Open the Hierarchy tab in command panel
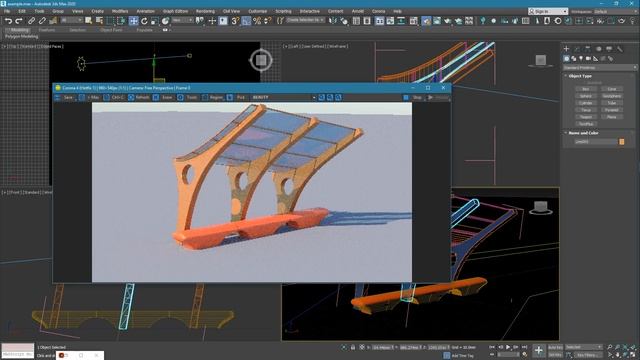This screenshot has height=360, width=640. click(588, 49)
